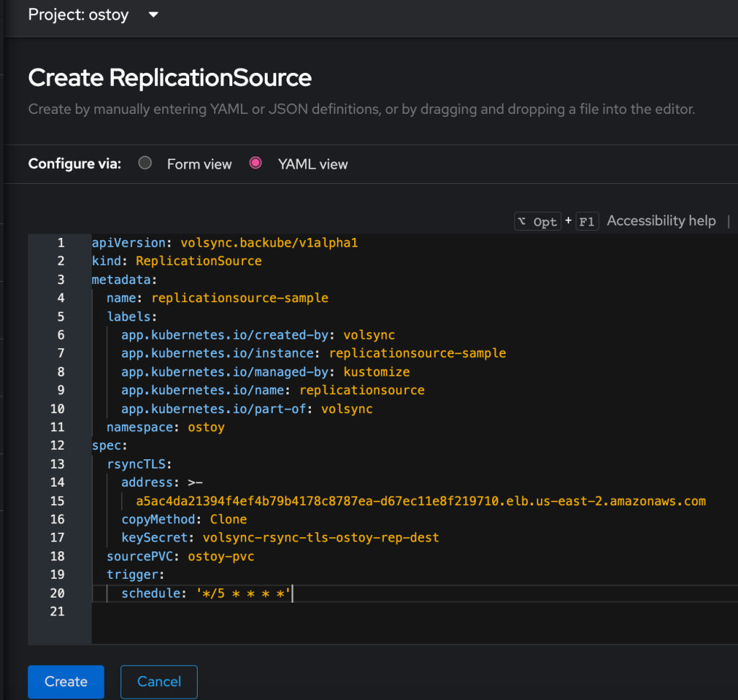Click the name value replicationsource-sample
The height and width of the screenshot is (700, 738).
pyautogui.click(x=240, y=298)
